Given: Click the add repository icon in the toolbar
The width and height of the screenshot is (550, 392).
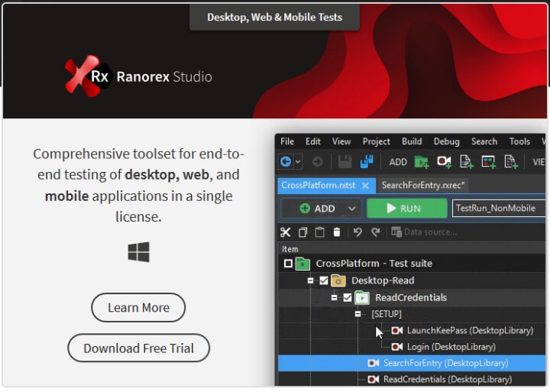Looking at the screenshot, I should [x=489, y=162].
